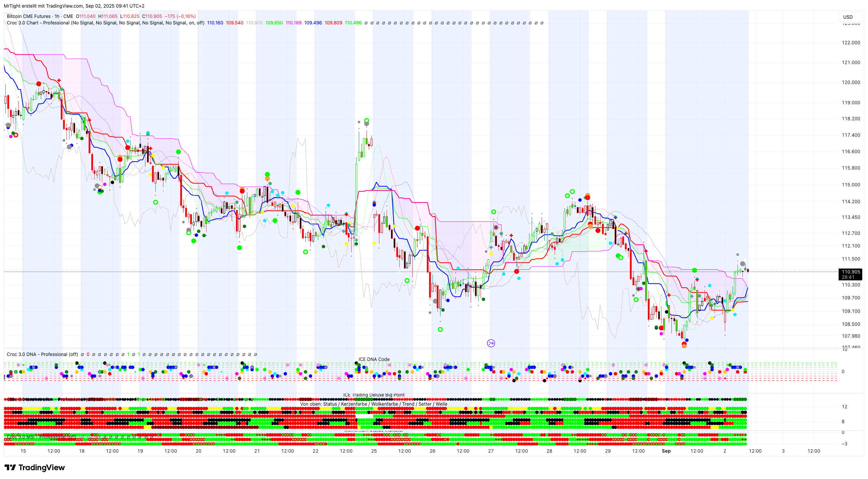The height and width of the screenshot is (479, 868).
Task: Click the red cross marker near the Aug 15 high
Action: click(59, 80)
